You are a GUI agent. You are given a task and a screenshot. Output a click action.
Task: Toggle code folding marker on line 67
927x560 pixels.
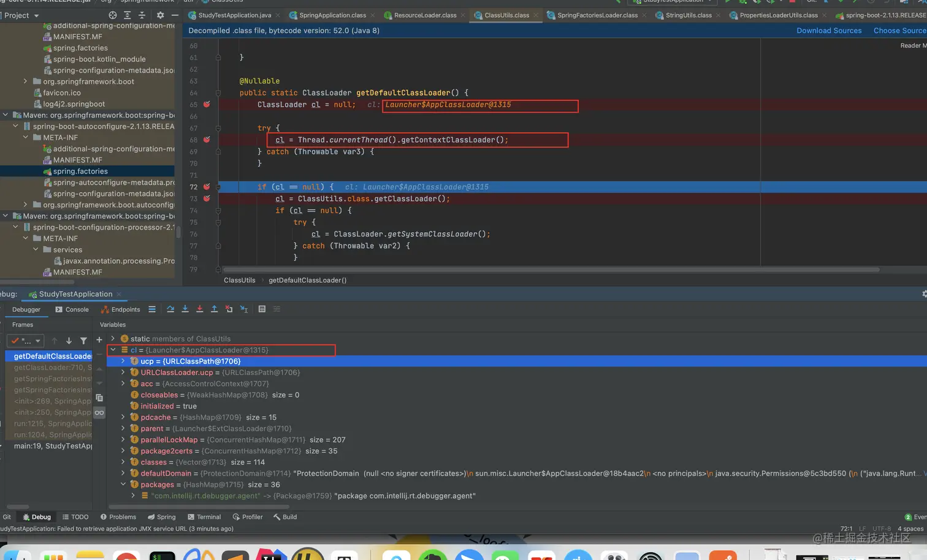click(x=218, y=128)
